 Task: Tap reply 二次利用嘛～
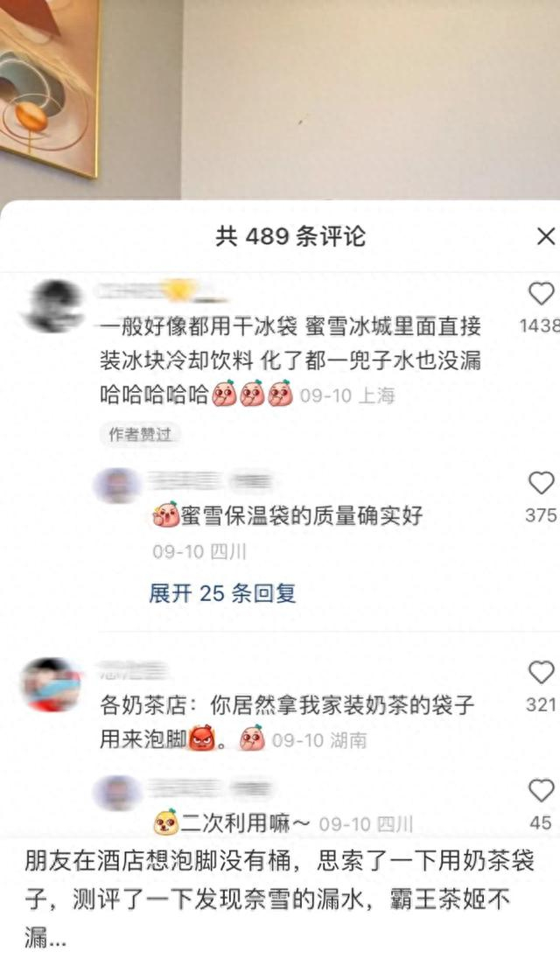pyautogui.click(x=232, y=823)
